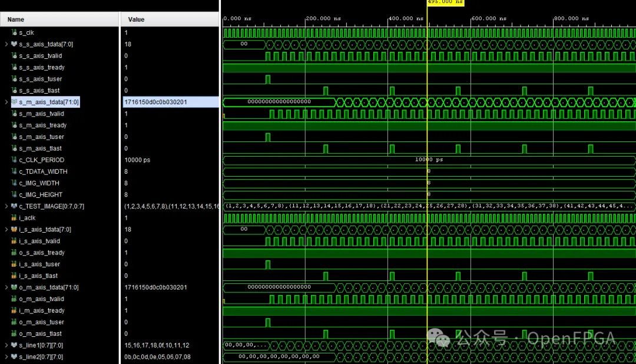Click the c_CLK_PERIOD waveform trace

[429, 160]
